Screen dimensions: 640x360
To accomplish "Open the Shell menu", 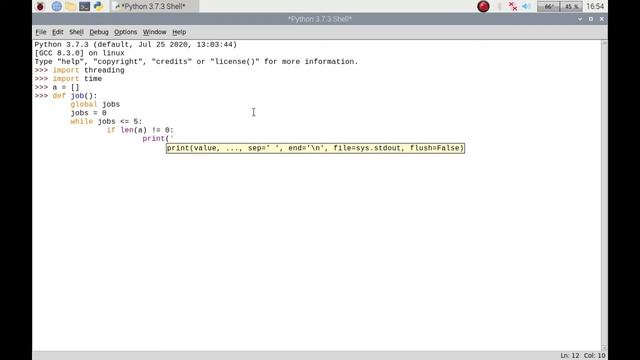I will (76, 32).
